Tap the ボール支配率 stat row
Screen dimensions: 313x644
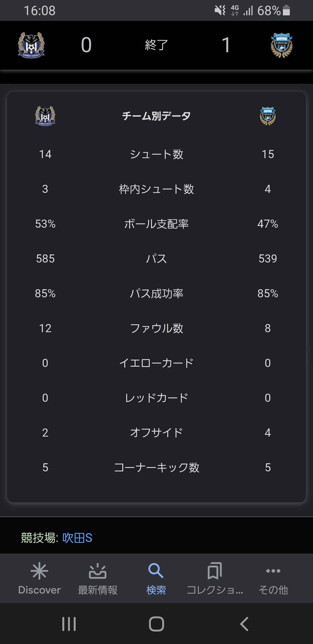[156, 224]
